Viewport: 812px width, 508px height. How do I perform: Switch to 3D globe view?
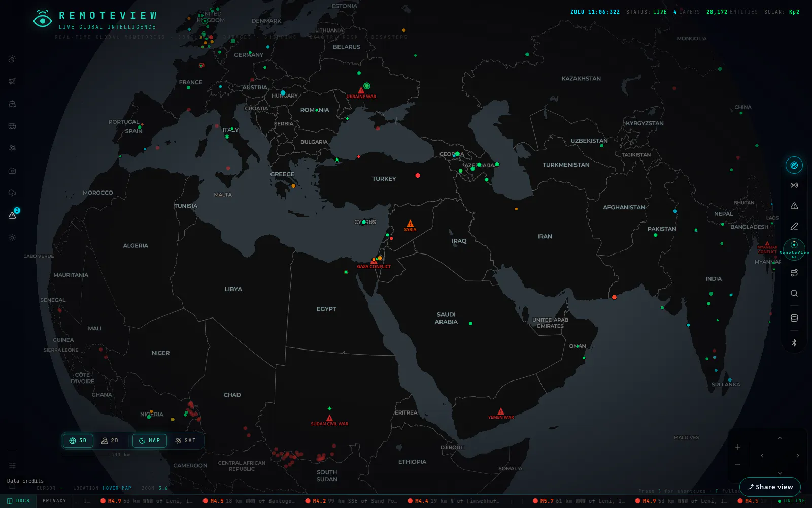(x=78, y=440)
